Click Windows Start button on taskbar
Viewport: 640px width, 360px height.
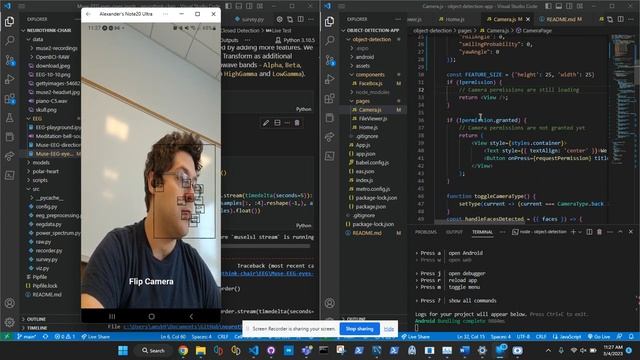(x=123, y=350)
